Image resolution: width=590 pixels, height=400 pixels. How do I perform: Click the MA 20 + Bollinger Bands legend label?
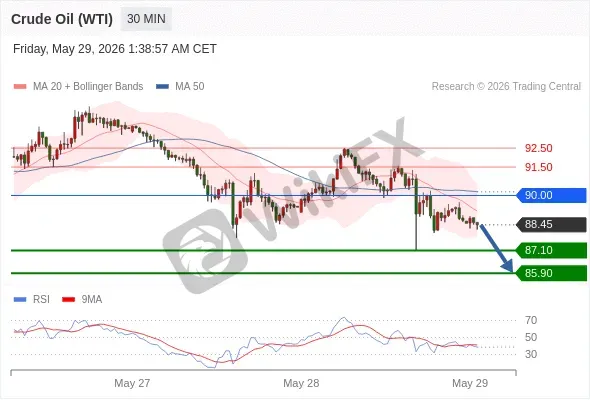(x=88, y=87)
